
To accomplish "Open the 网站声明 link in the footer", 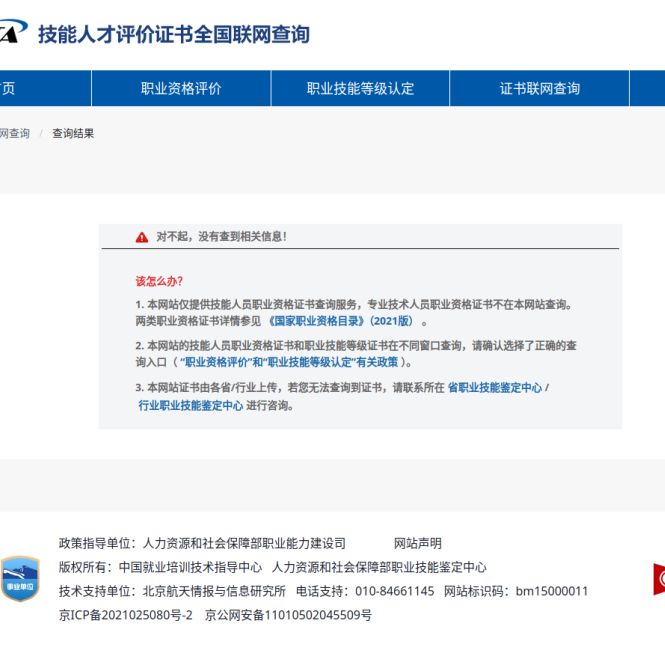I will (x=418, y=543).
